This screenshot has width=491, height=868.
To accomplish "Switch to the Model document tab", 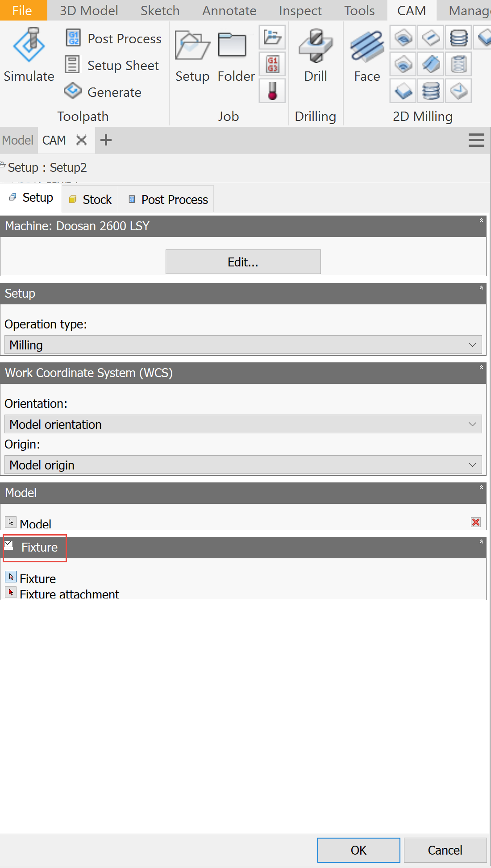I will (x=18, y=140).
